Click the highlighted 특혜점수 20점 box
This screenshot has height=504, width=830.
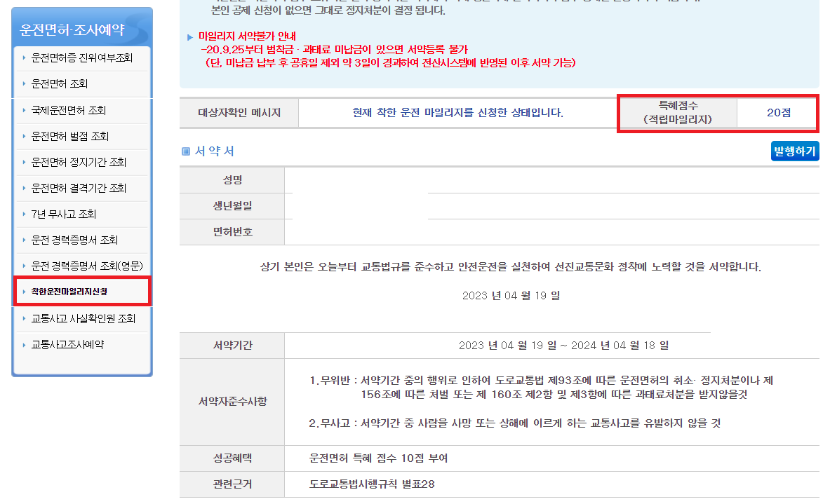tap(717, 112)
